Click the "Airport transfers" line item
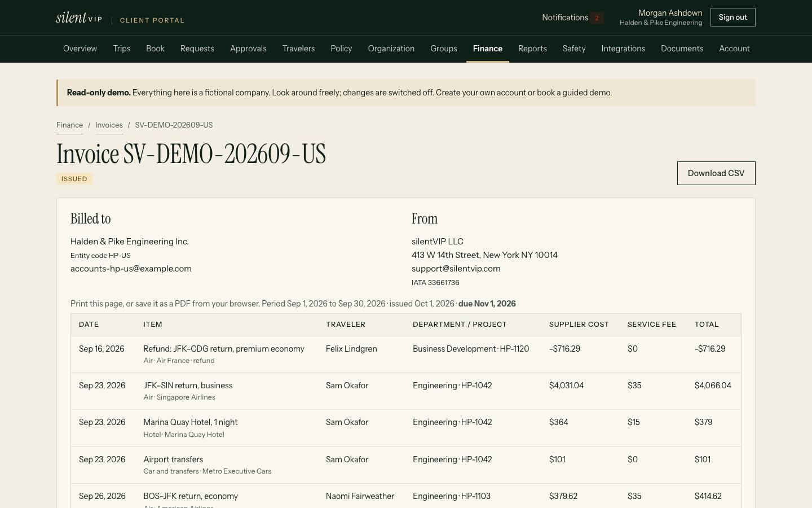 pos(173,459)
